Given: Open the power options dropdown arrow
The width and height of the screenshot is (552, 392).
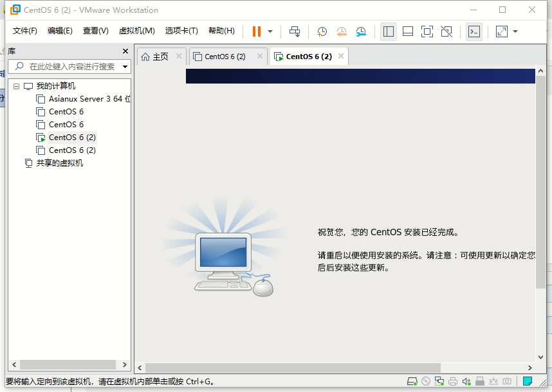Looking at the screenshot, I should pyautogui.click(x=270, y=31).
